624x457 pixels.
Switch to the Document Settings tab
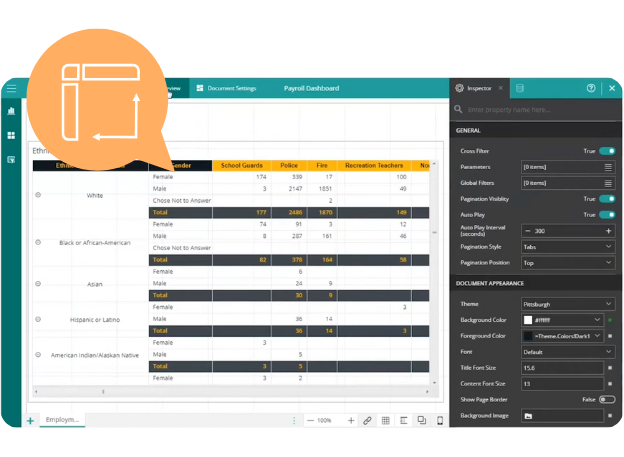(x=226, y=88)
